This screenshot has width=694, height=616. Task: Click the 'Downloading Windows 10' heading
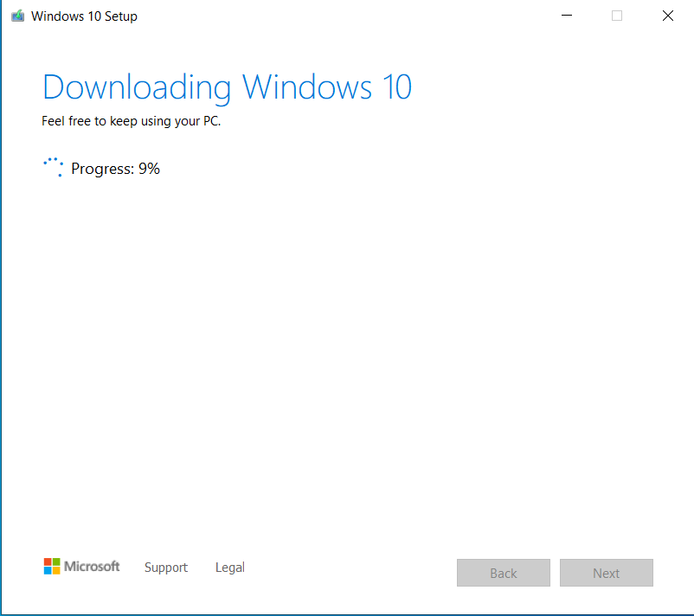coord(227,87)
